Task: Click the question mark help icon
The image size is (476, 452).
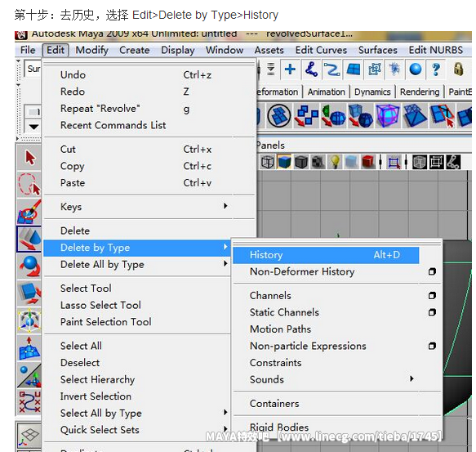Action: (436, 69)
